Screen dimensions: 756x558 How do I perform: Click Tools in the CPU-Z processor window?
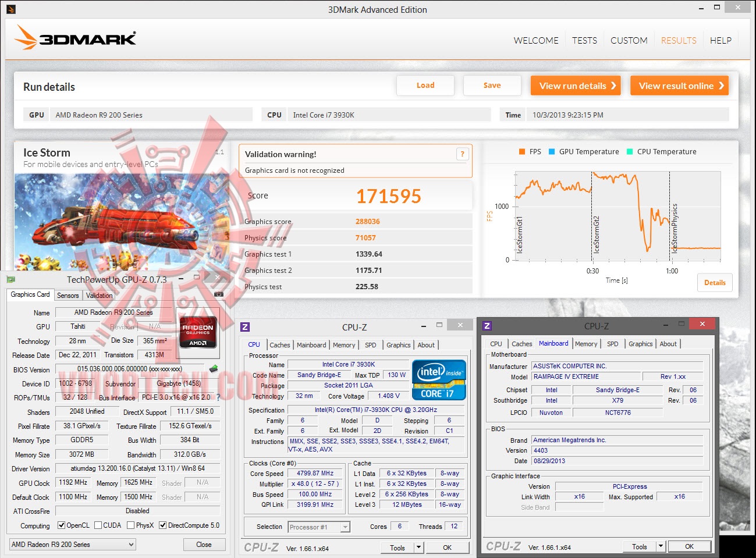[397, 548]
